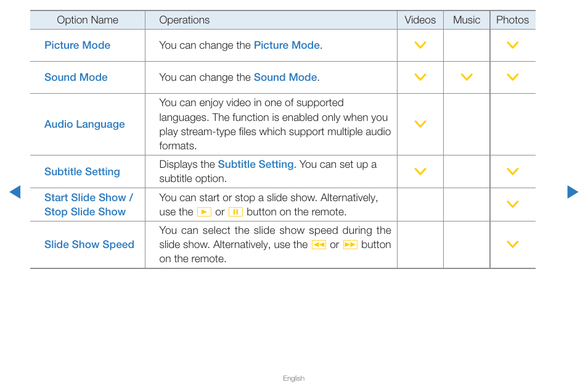The image size is (588, 385).
Task: Click Picture Mode checkmark under Photos
Action: click(x=513, y=45)
